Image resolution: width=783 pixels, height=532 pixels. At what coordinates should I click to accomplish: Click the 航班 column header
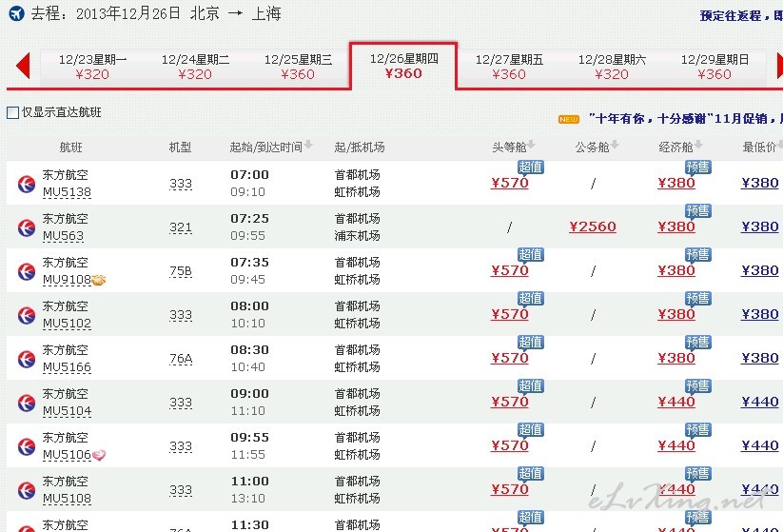[x=71, y=148]
